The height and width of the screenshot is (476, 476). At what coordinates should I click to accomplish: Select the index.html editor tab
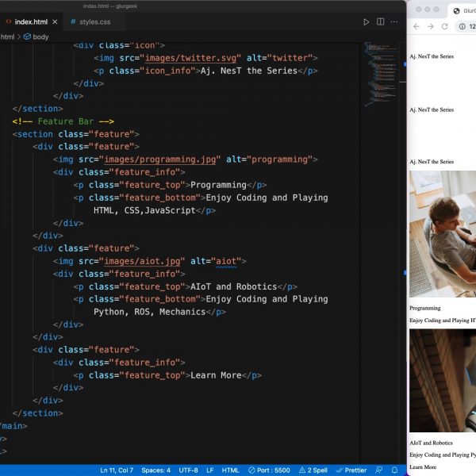pyautogui.click(x=30, y=21)
